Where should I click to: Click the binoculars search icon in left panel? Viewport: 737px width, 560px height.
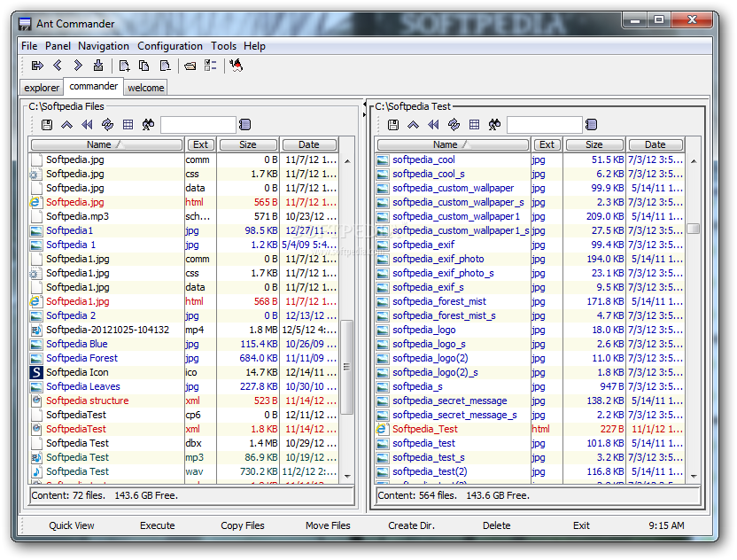pyautogui.click(x=148, y=125)
